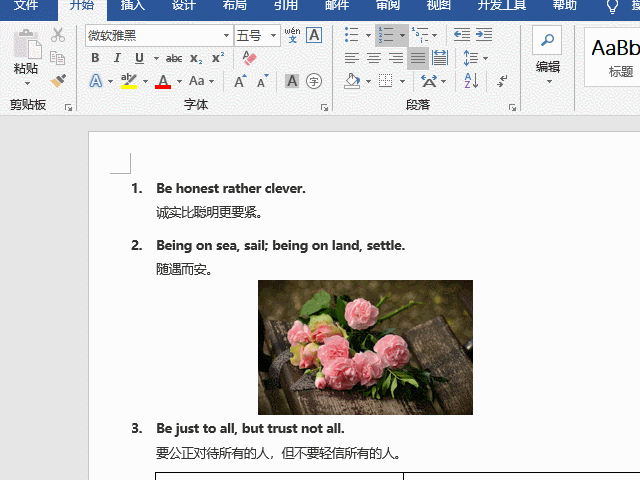Click the Sort A-Z icon

[471, 81]
